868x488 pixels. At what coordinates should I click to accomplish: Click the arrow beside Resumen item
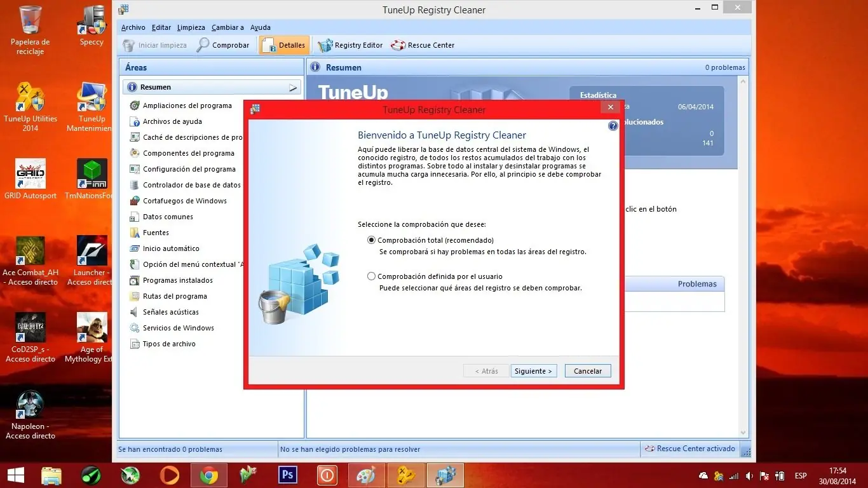click(x=293, y=87)
